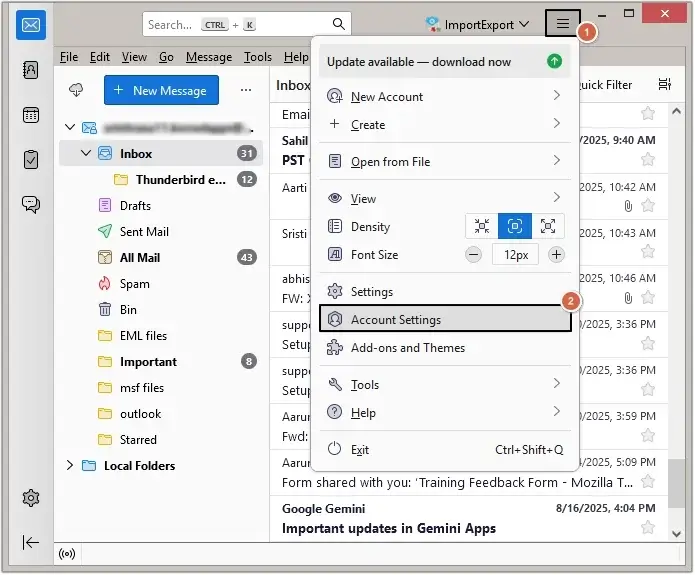Star the 3:59 PM message
The height and width of the screenshot is (575, 695).
648,435
